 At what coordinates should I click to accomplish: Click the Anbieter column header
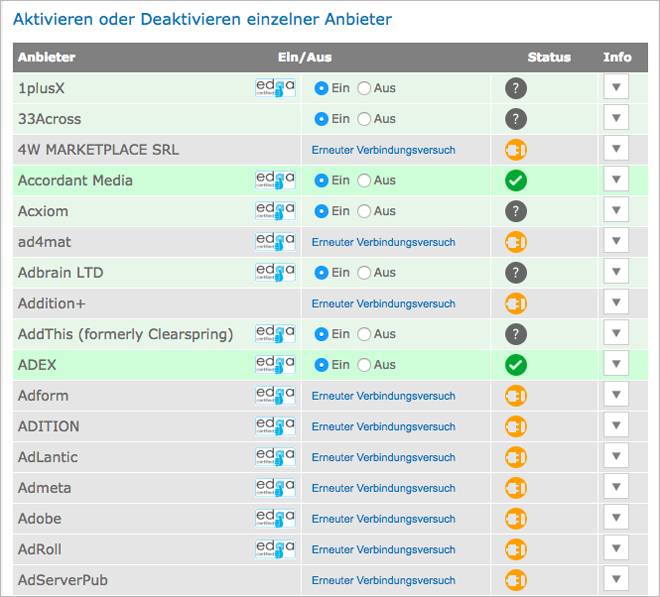click(x=46, y=57)
